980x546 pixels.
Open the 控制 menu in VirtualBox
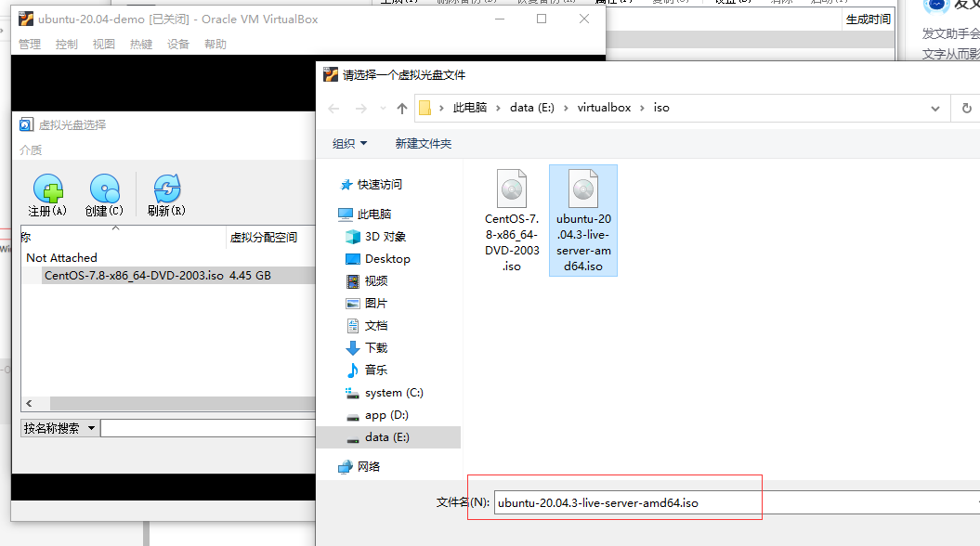pyautogui.click(x=66, y=45)
